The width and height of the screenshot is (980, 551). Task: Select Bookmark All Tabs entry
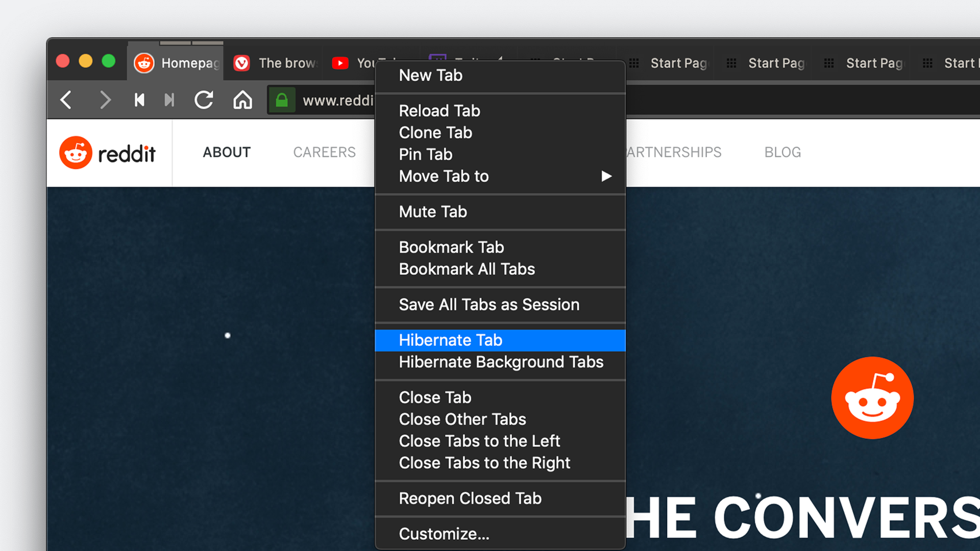pyautogui.click(x=500, y=269)
